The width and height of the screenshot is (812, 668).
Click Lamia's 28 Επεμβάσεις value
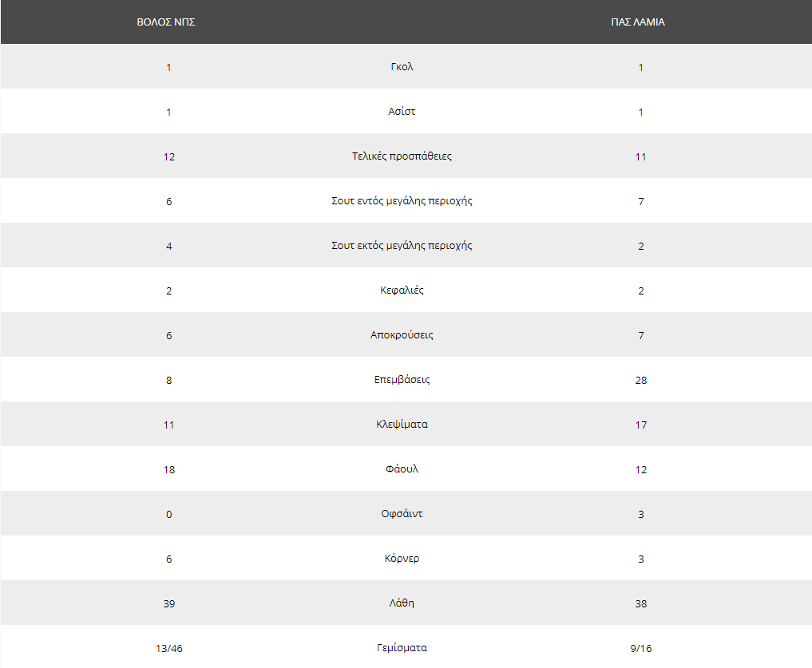(640, 381)
